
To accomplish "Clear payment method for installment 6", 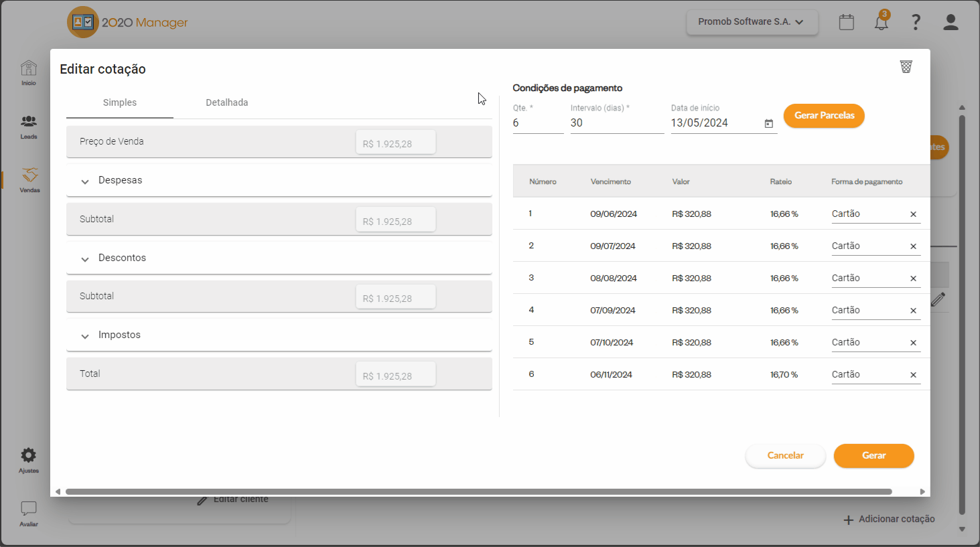I will pyautogui.click(x=913, y=375).
